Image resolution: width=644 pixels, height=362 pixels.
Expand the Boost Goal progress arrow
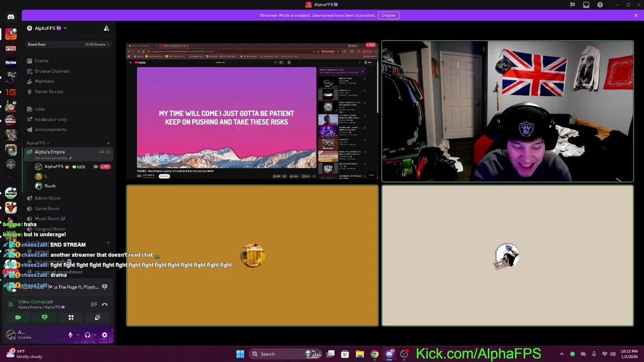tap(108, 44)
